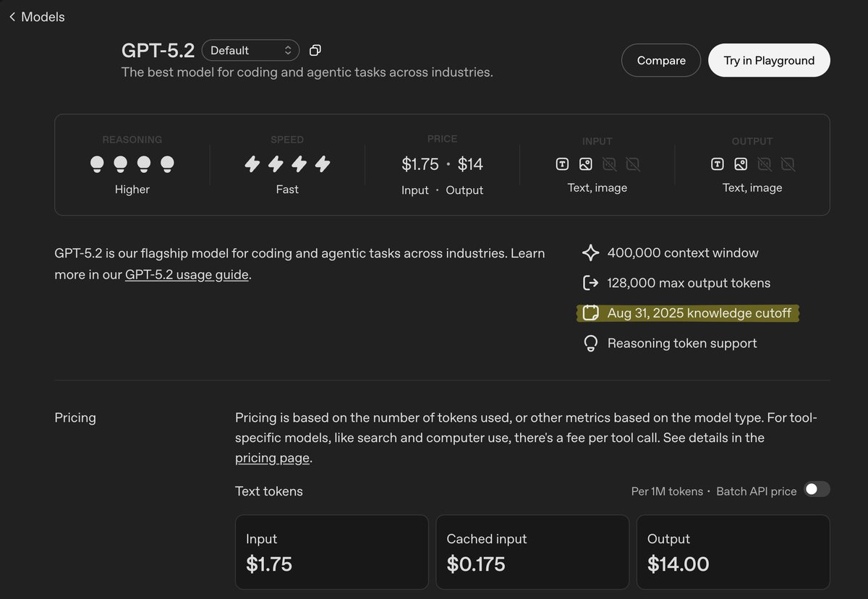Screen dimensions: 868x599
Task: Go back to Models page
Action: [x=36, y=17]
